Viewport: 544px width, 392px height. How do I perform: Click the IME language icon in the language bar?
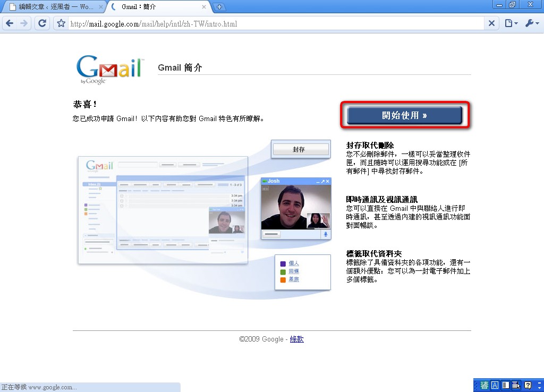(484, 385)
